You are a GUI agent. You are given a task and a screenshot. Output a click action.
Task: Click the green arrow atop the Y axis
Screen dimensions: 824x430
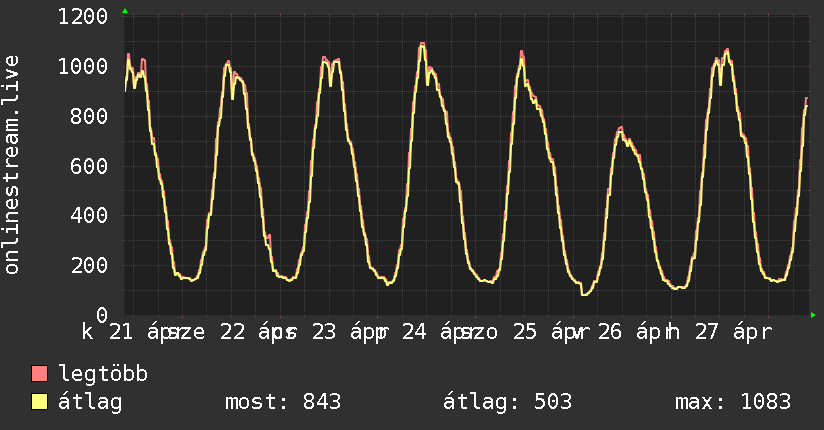point(124,11)
